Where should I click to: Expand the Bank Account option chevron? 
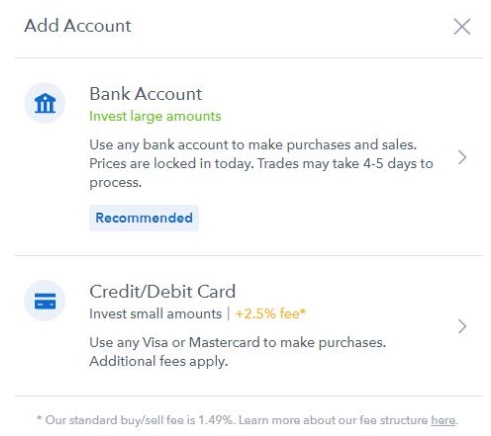pyautogui.click(x=462, y=157)
